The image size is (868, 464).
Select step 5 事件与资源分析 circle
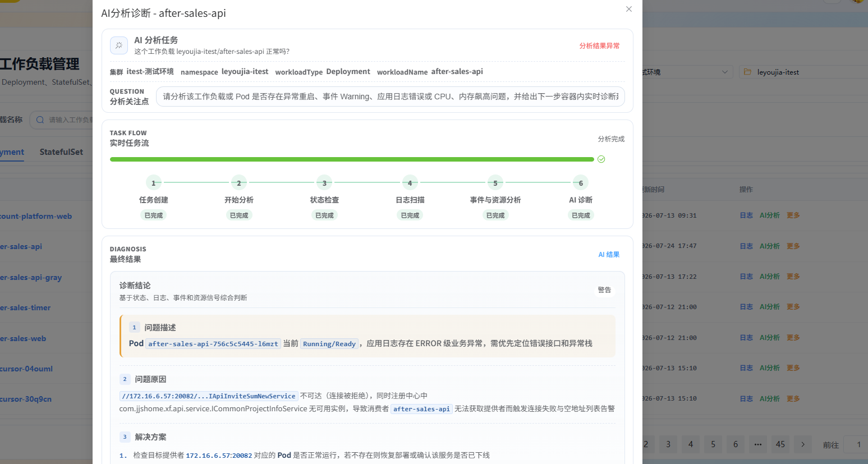point(495,183)
